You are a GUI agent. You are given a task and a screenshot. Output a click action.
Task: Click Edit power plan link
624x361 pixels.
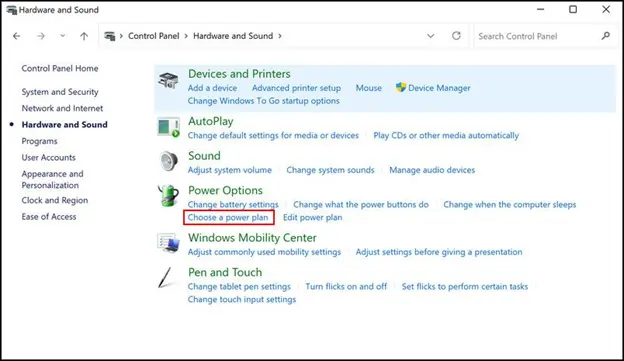(x=312, y=217)
